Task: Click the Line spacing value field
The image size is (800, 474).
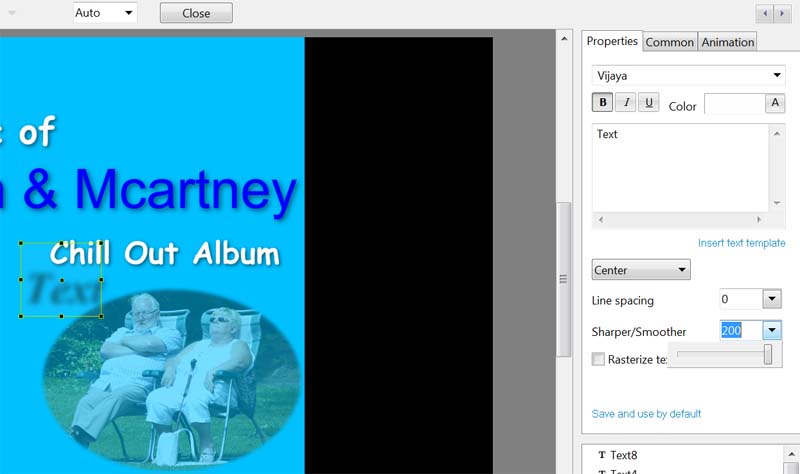Action: point(741,299)
